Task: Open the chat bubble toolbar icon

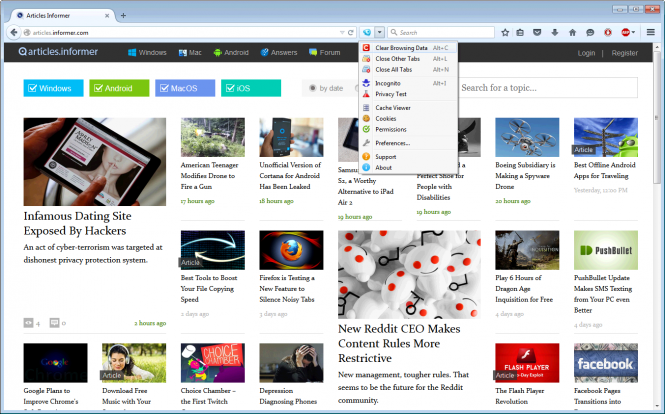Action: coord(590,32)
